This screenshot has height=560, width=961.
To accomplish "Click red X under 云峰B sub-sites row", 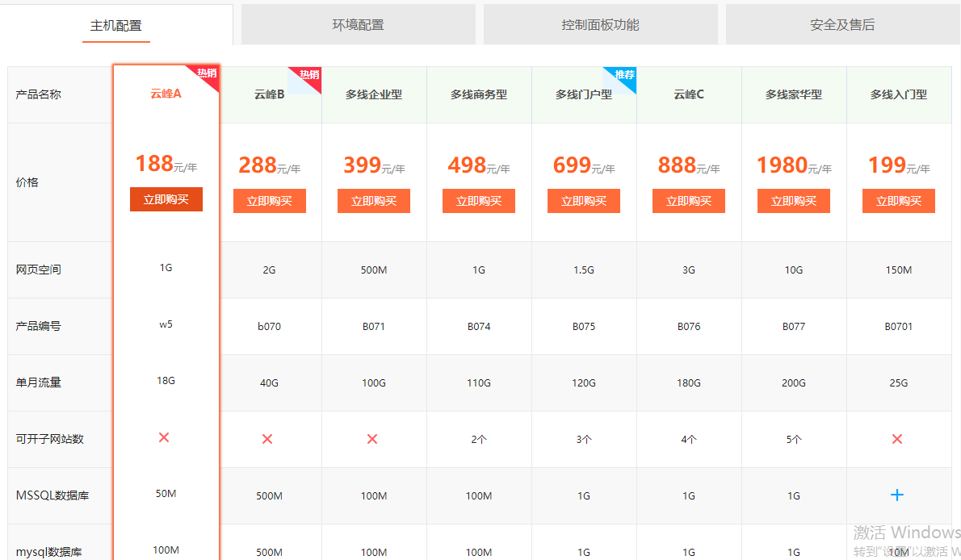I will pos(268,439).
